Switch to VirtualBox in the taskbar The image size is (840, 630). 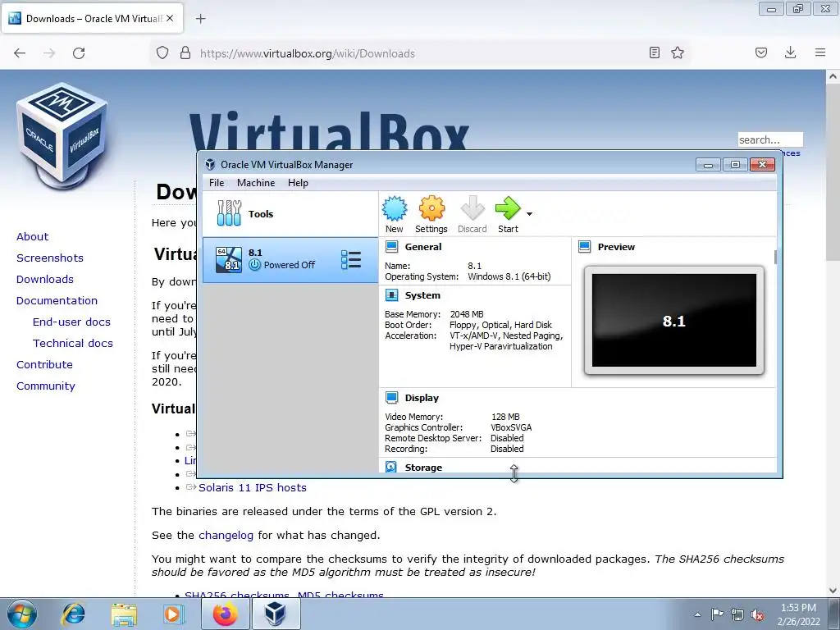click(x=276, y=614)
